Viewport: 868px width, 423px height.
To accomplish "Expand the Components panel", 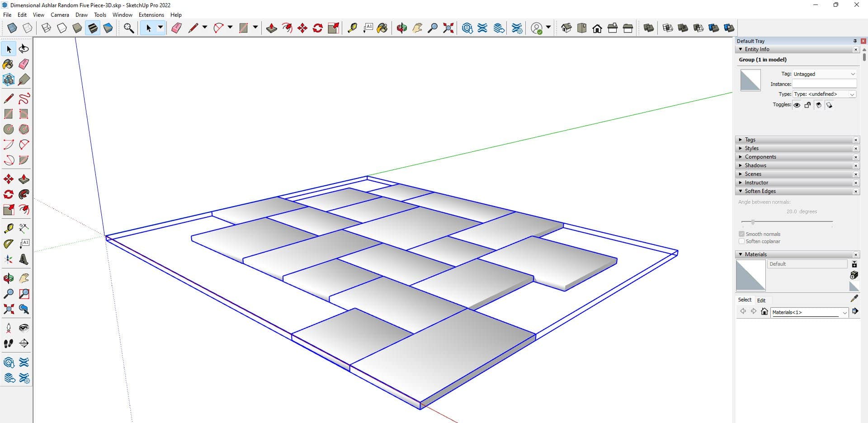I will tap(760, 157).
